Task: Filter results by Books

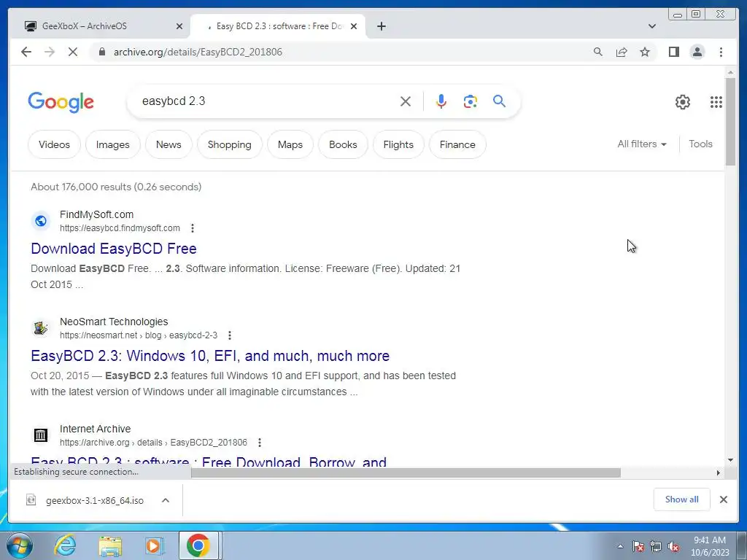Action: (x=343, y=144)
